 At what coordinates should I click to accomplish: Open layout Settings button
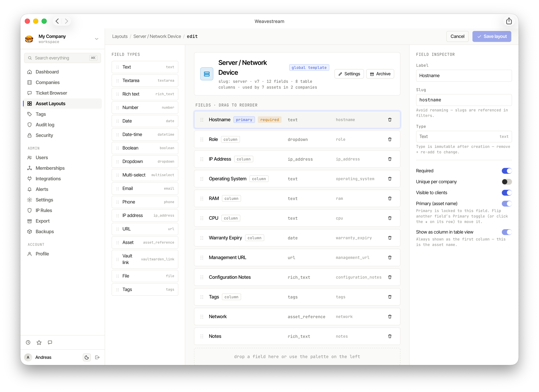point(349,74)
